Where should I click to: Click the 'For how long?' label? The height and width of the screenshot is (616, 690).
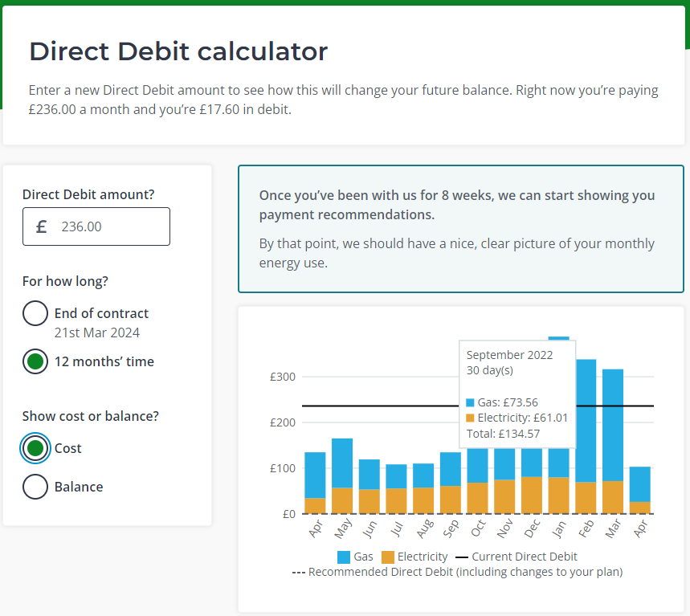[65, 281]
